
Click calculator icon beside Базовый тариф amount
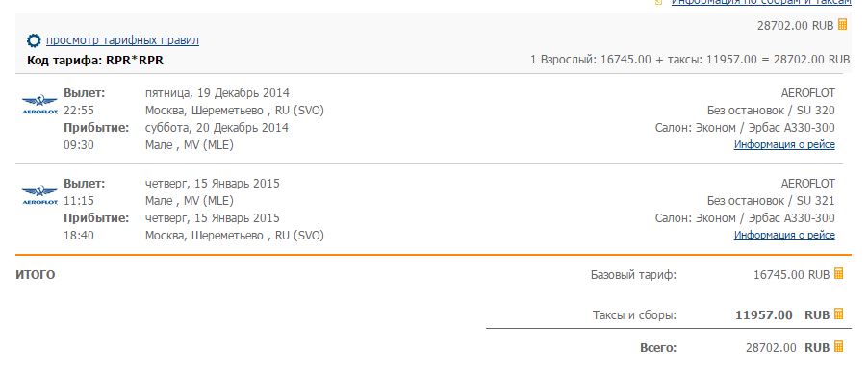pos(839,273)
